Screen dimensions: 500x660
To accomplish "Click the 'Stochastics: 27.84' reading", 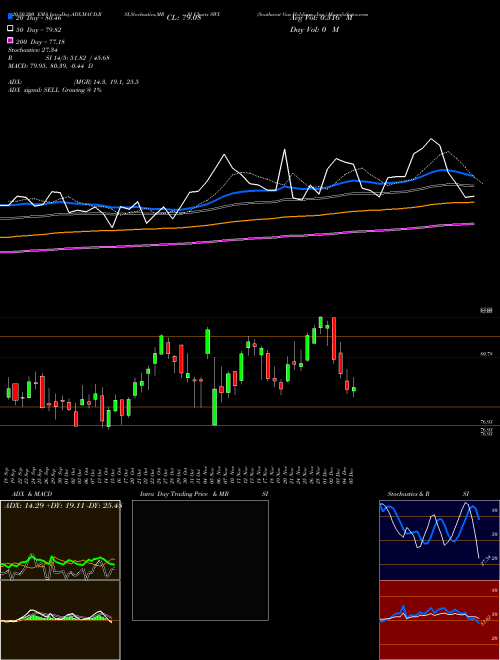I will tap(32, 50).
